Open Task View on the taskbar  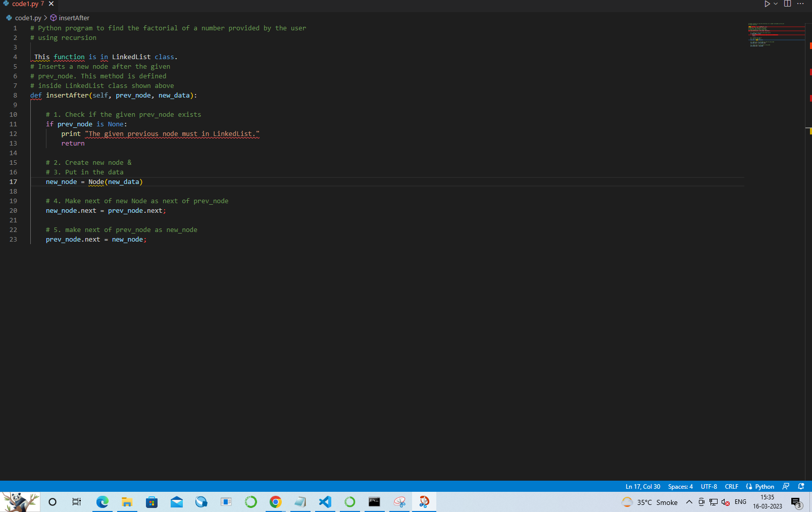click(77, 502)
